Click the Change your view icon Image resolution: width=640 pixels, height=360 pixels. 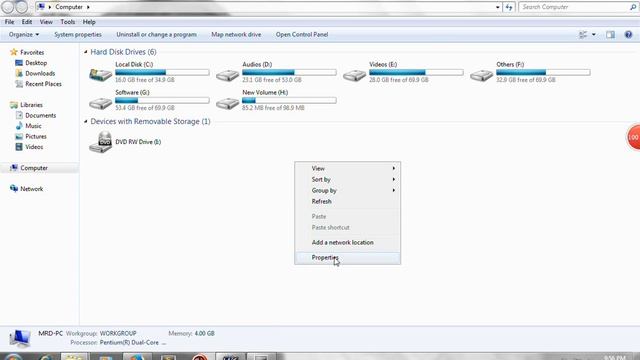click(583, 35)
